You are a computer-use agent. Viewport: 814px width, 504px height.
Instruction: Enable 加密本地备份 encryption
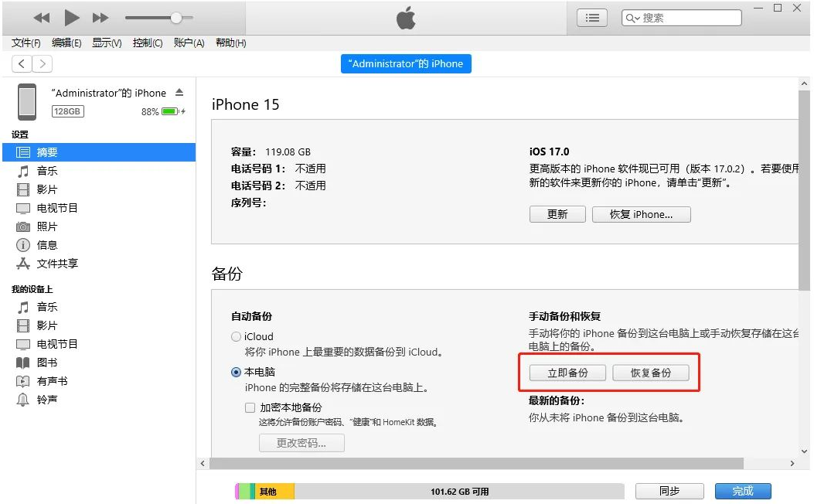(250, 407)
